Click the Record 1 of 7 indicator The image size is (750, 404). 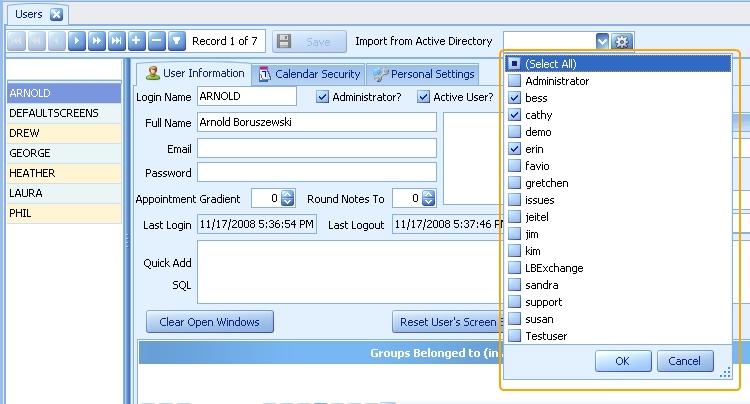coord(225,41)
